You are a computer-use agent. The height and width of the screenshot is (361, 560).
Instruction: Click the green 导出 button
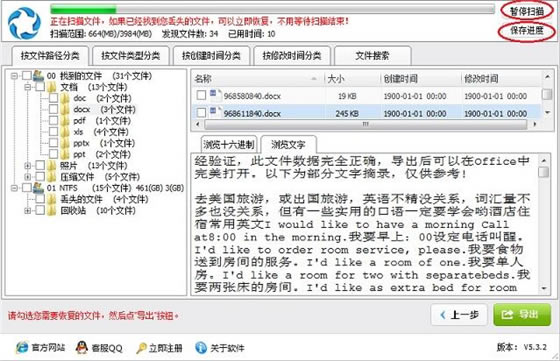pos(522,315)
